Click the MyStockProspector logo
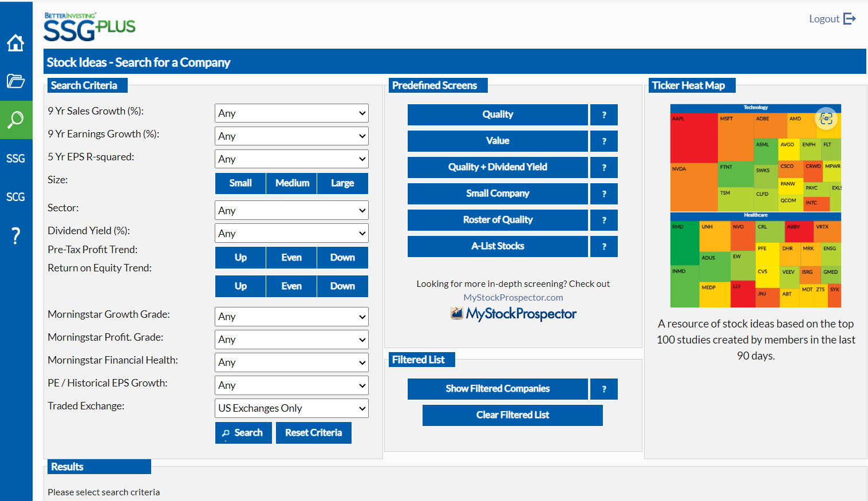 click(x=514, y=314)
